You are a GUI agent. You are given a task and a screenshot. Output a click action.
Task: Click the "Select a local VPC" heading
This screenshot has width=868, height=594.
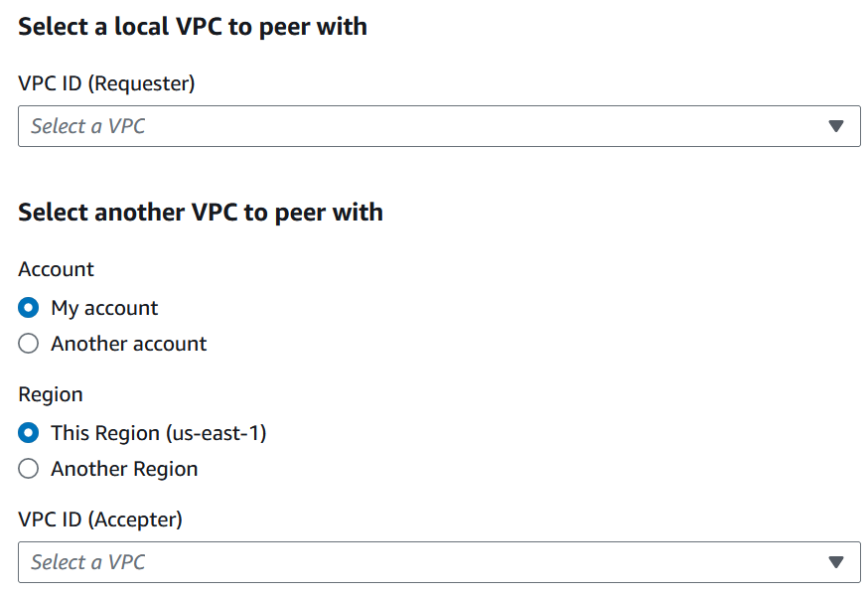[193, 27]
